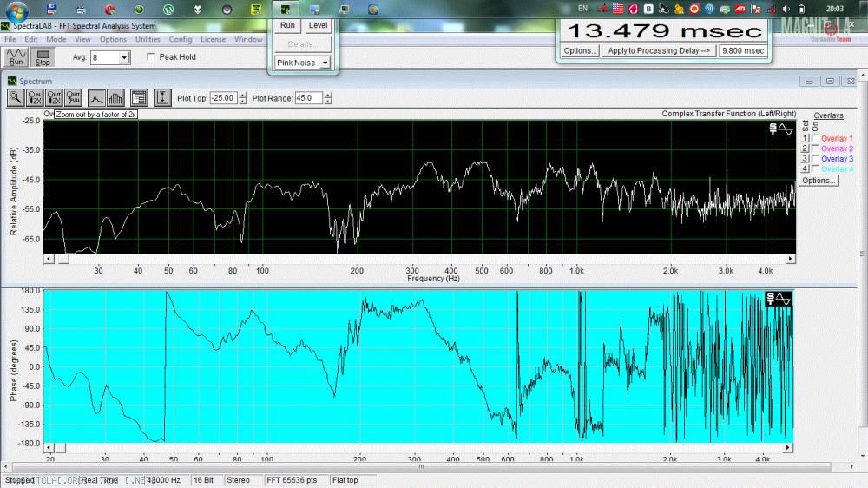Decrease Plot Range with down arrow
The width and height of the screenshot is (868, 488).
tap(328, 102)
